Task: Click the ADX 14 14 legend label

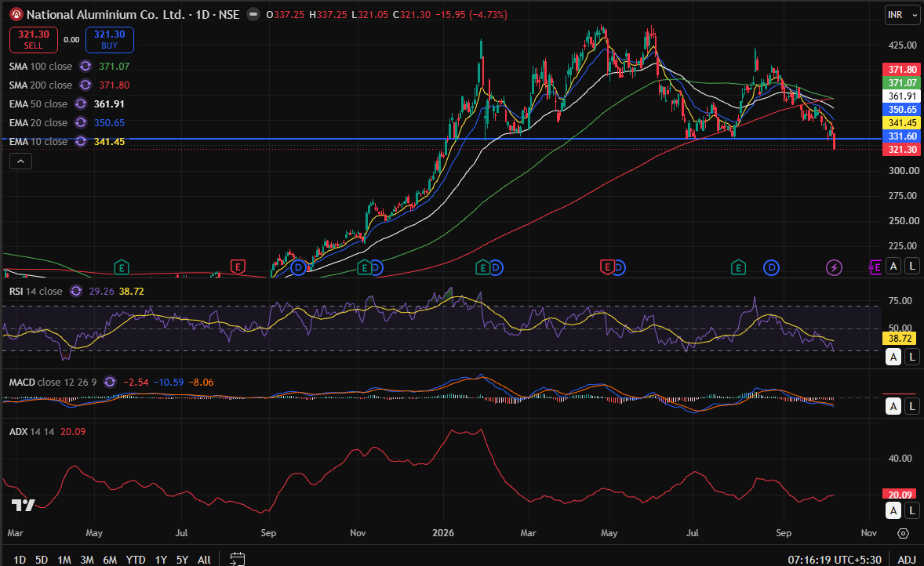Action: click(x=32, y=432)
